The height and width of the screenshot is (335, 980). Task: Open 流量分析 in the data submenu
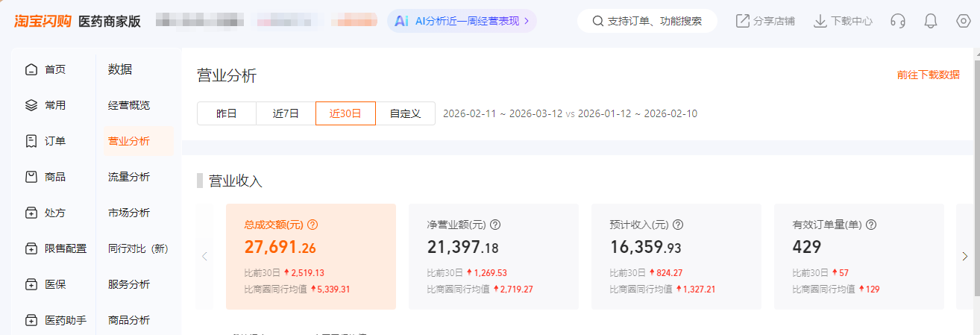point(129,177)
